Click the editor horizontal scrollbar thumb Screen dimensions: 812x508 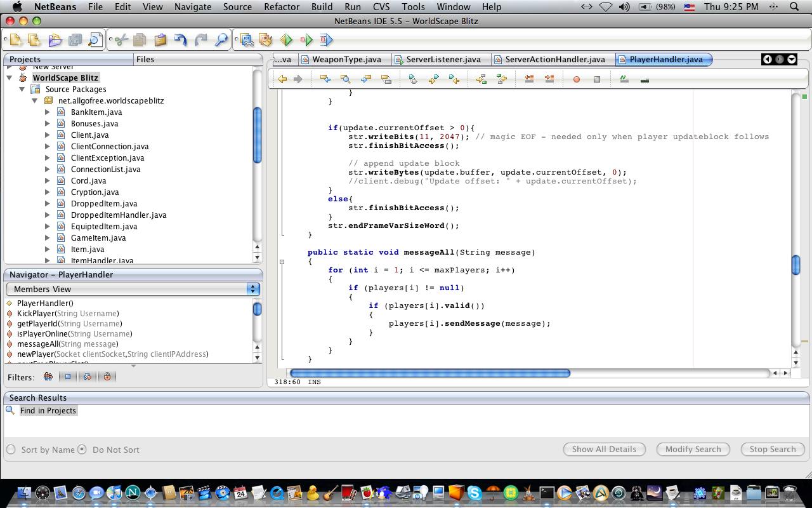429,373
